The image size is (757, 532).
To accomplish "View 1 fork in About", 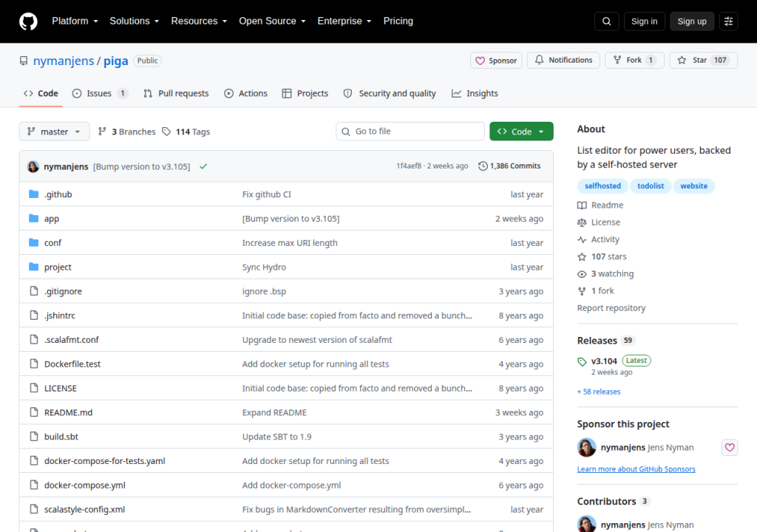I will pyautogui.click(x=596, y=290).
